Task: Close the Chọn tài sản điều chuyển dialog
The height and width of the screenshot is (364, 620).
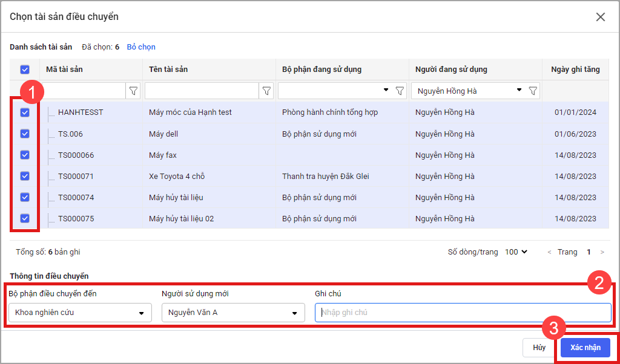Action: tap(601, 17)
